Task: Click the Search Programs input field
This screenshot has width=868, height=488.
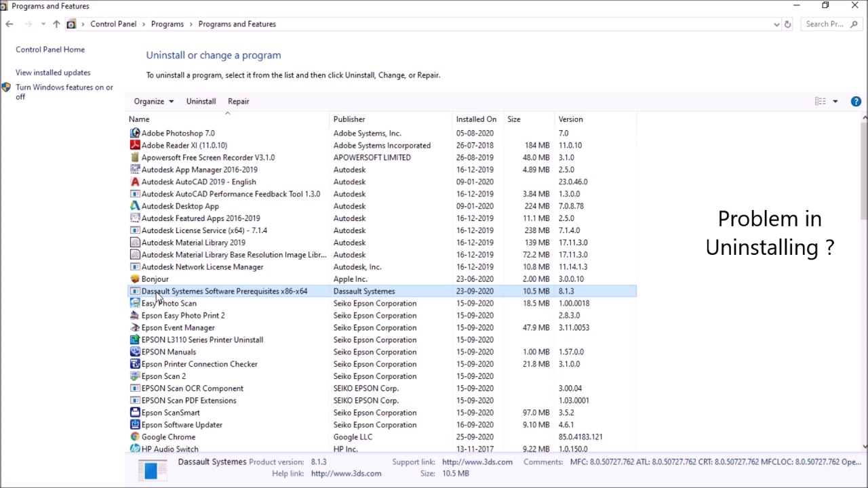Action: 831,24
